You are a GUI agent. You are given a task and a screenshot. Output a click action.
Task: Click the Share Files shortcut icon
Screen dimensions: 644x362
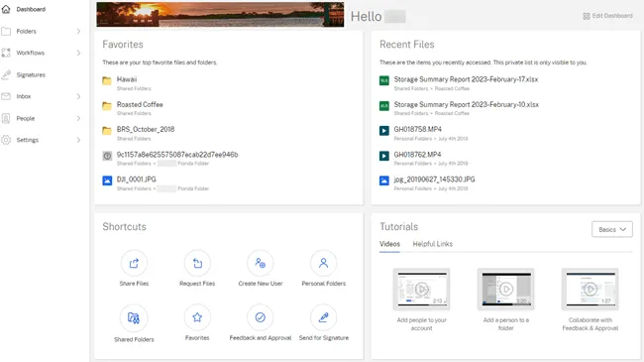134,263
